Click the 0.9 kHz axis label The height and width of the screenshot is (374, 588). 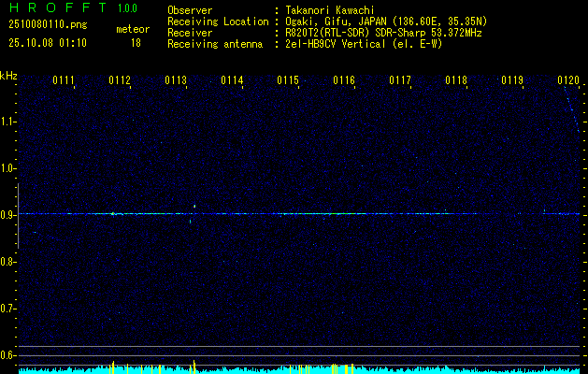click(6, 215)
